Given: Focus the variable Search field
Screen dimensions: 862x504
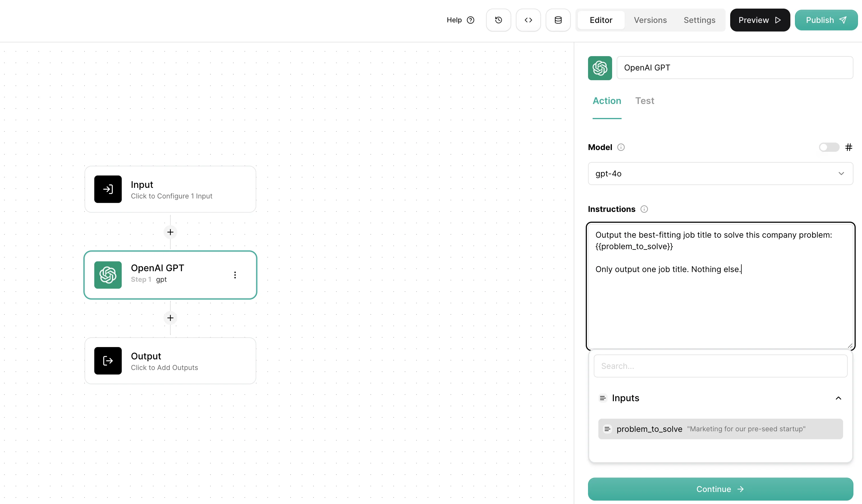Looking at the screenshot, I should (720, 366).
